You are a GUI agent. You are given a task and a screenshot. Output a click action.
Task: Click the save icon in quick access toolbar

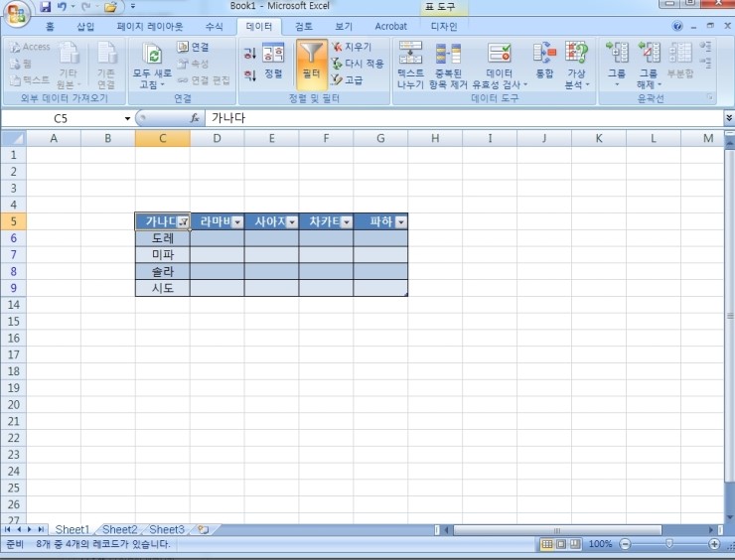[45, 7]
